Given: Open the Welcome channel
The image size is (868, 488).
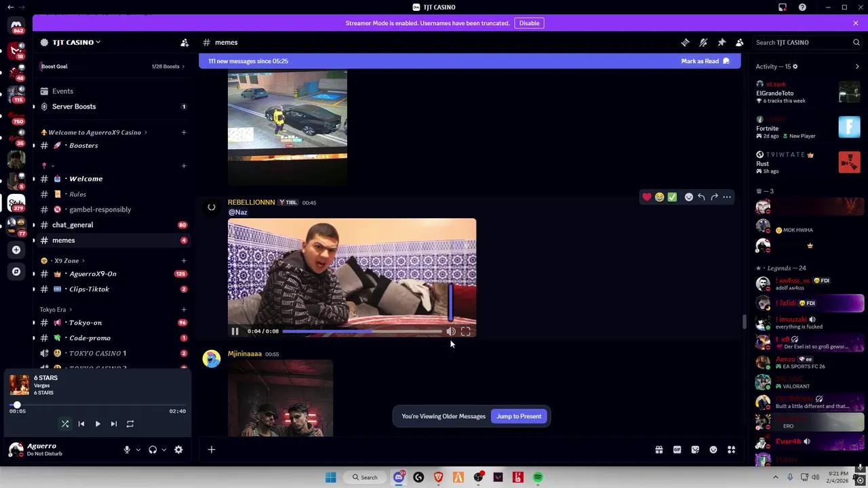Looking at the screenshot, I should click(x=112, y=179).
